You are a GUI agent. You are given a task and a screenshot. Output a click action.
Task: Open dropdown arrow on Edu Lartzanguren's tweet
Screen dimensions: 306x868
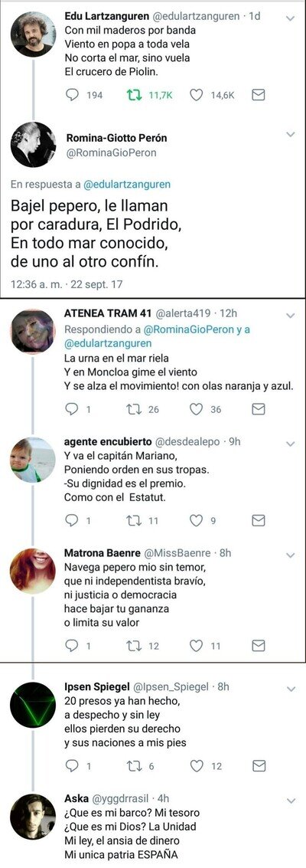(290, 18)
